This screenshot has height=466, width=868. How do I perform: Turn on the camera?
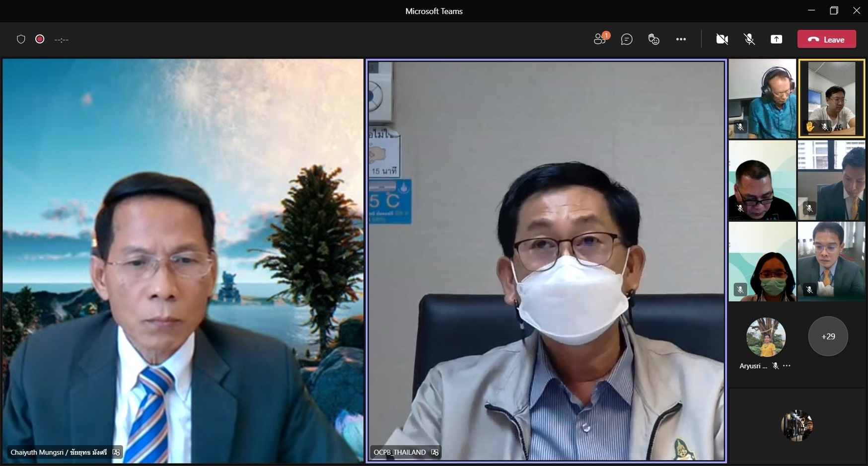point(722,39)
